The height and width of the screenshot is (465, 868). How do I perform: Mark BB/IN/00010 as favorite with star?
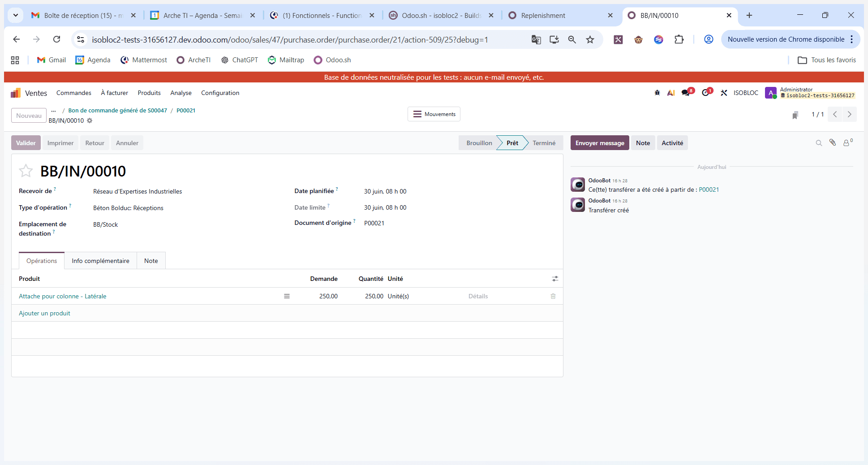[26, 171]
